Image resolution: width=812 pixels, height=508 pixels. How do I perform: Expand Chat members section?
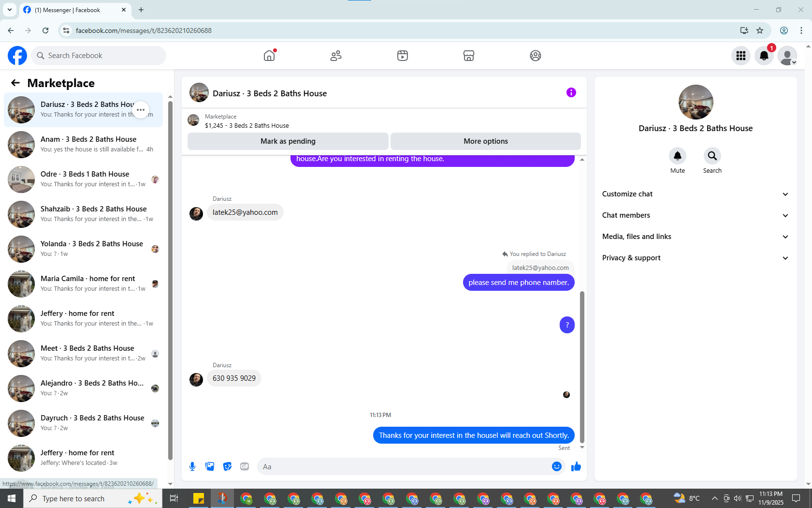click(696, 215)
